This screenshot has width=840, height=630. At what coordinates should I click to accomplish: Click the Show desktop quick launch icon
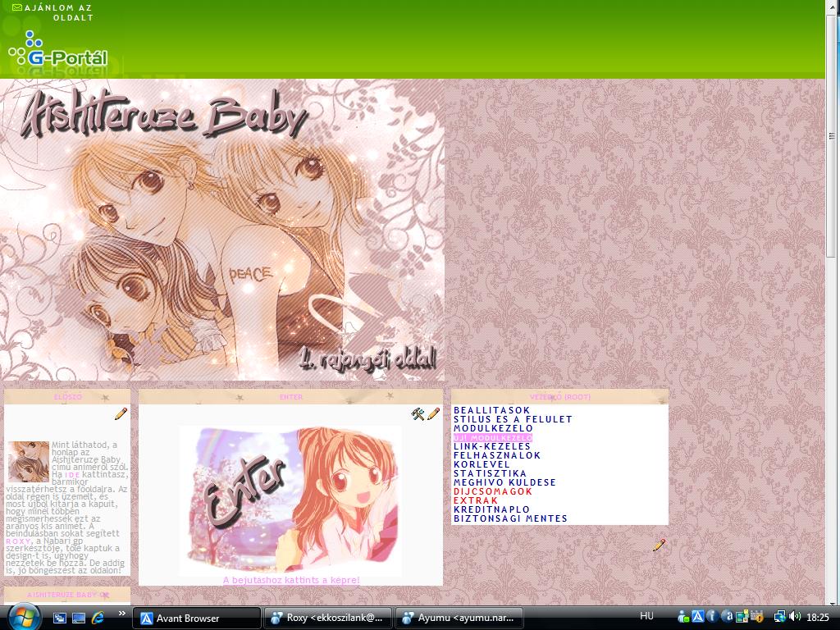click(x=79, y=618)
